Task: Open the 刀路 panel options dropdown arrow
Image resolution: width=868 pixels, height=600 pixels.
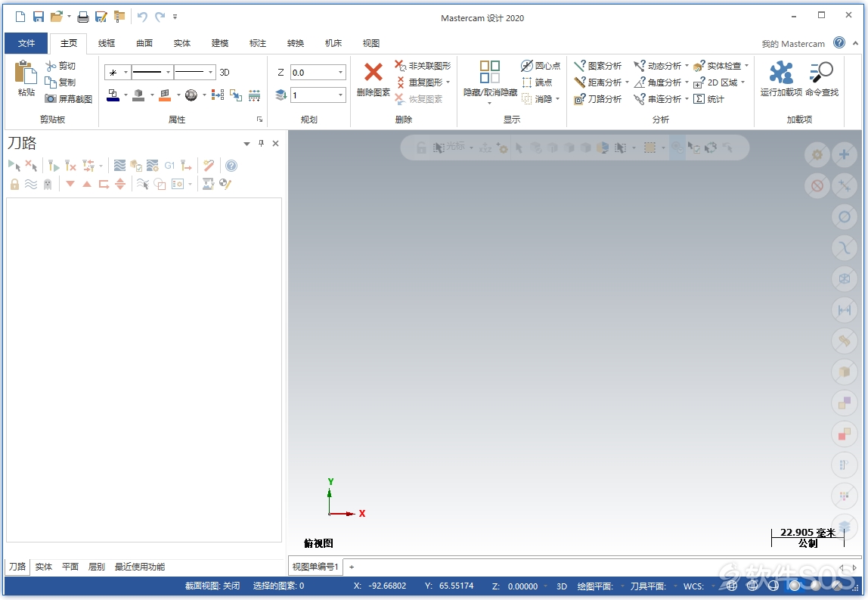Action: coord(246,144)
